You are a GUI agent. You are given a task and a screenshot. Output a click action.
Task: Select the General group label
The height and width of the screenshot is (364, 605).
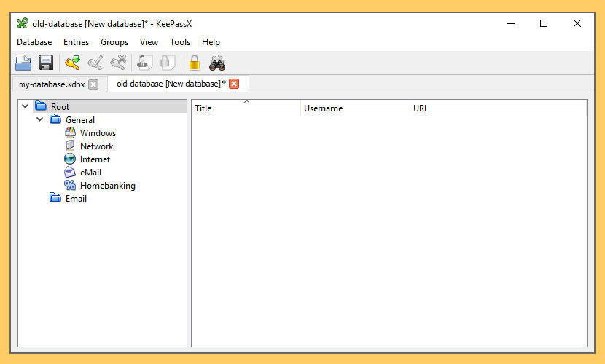80,120
